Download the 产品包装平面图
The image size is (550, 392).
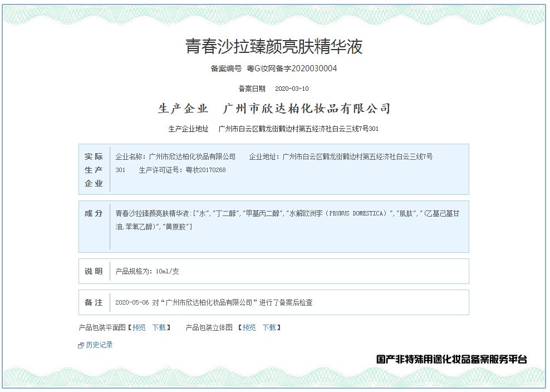[x=159, y=327]
